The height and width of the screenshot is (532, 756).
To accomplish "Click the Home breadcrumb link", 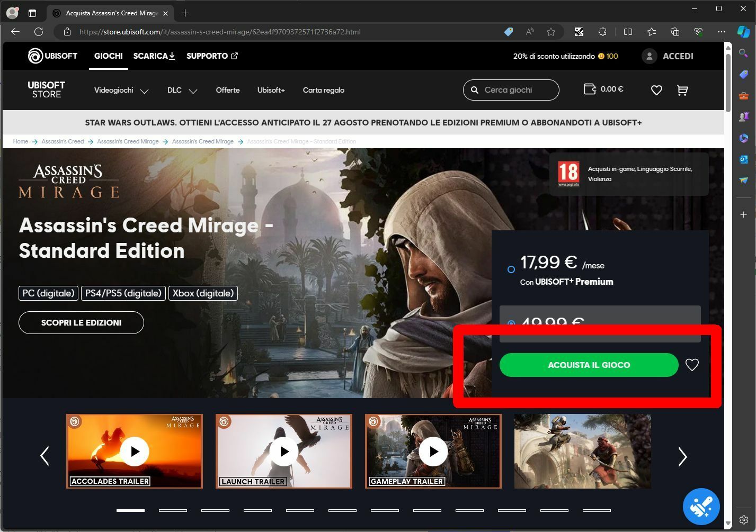I will pyautogui.click(x=21, y=141).
